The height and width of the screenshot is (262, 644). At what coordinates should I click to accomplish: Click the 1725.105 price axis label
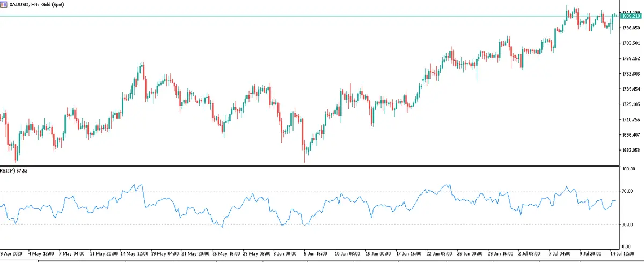630,104
